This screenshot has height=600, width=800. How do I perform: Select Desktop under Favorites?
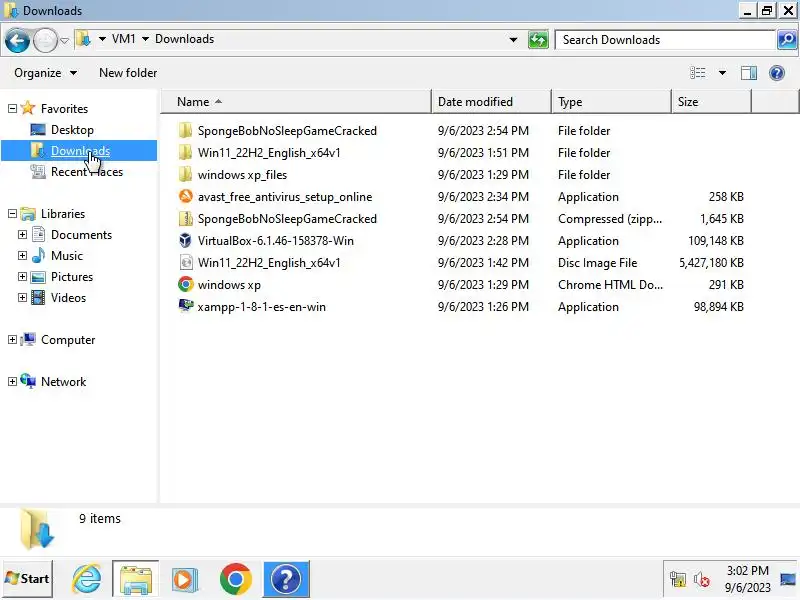[72, 130]
